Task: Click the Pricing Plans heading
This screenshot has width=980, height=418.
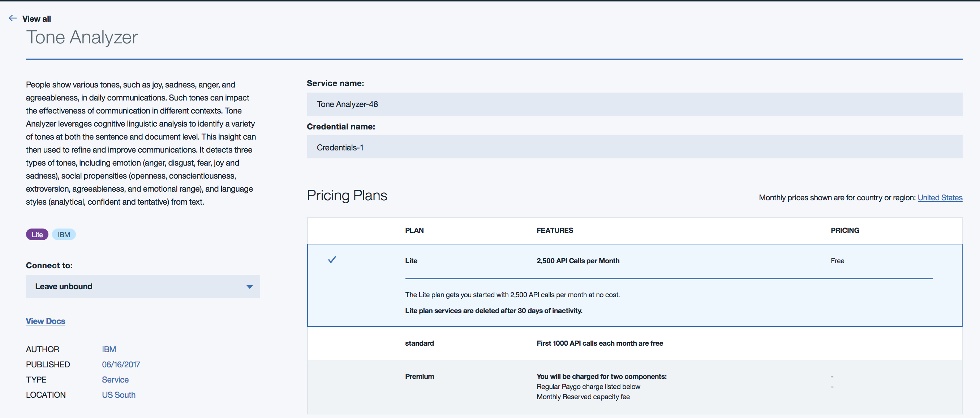Action: pyautogui.click(x=347, y=195)
